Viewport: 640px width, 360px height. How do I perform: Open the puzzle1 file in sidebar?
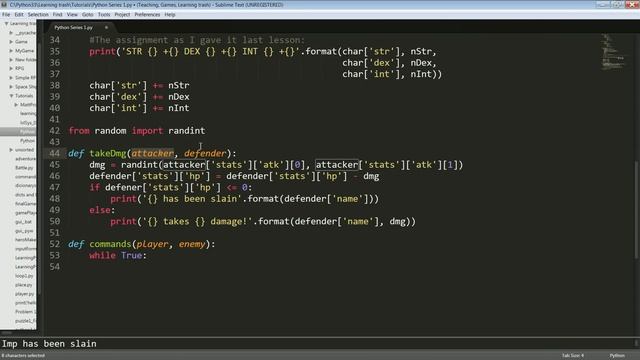click(25, 321)
